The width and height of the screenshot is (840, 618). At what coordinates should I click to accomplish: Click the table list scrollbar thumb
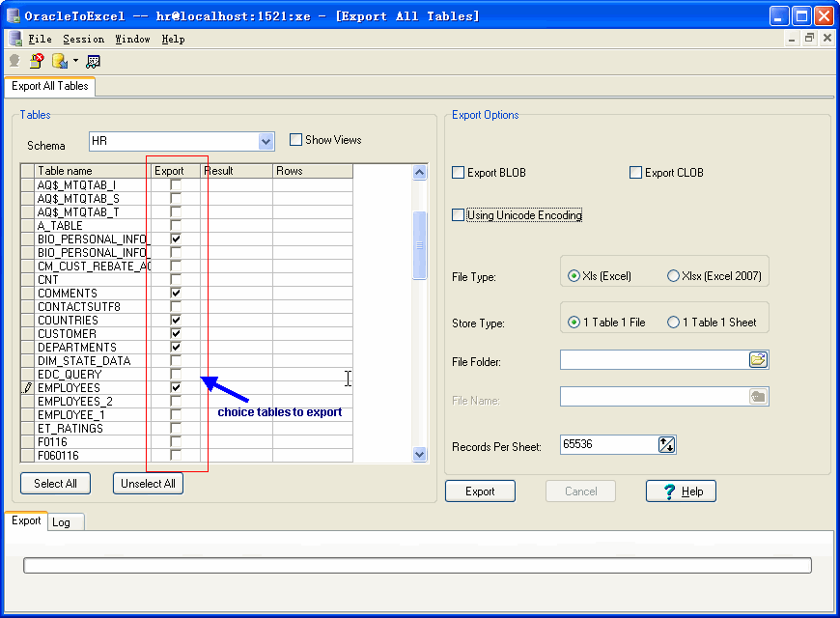419,245
